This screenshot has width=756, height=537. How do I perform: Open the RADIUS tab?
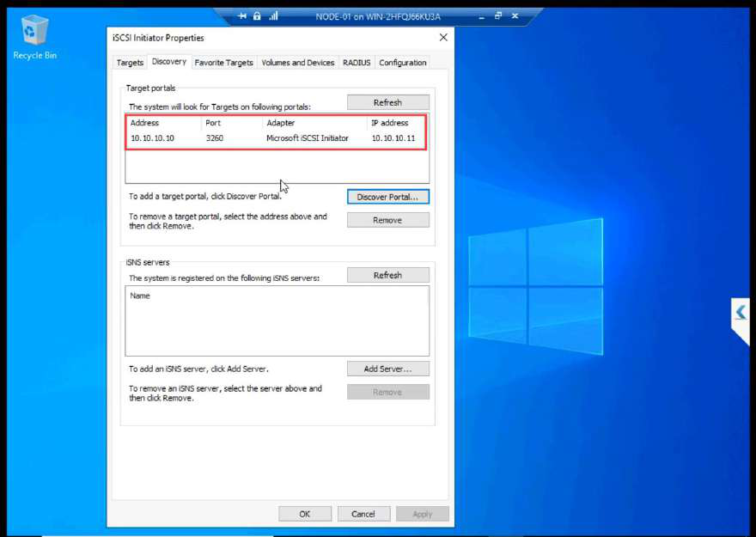357,63
